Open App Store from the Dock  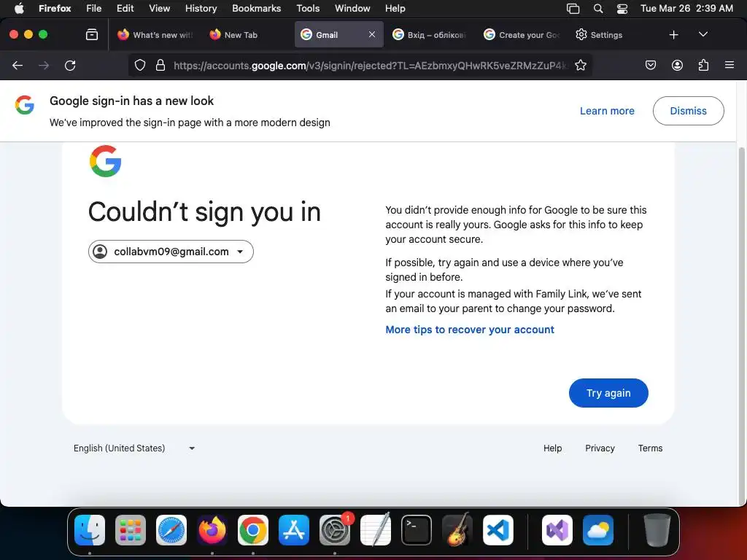coord(294,530)
